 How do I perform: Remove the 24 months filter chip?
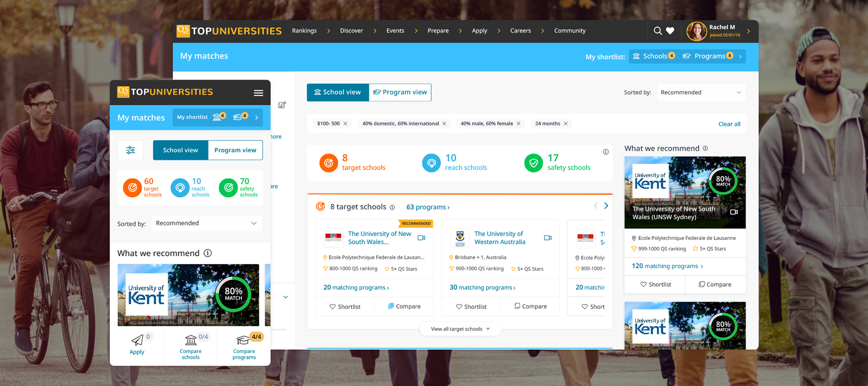click(x=566, y=123)
